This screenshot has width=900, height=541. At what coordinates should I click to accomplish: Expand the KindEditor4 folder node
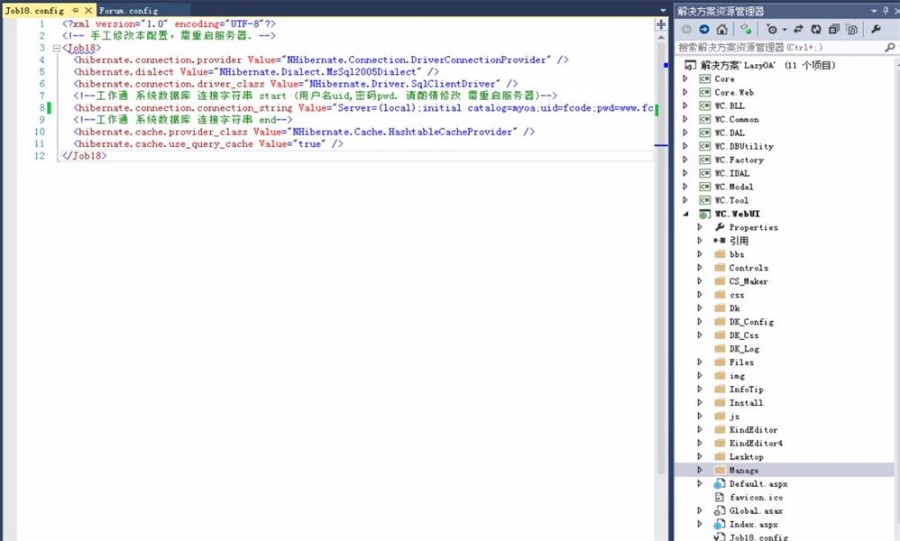[x=700, y=443]
